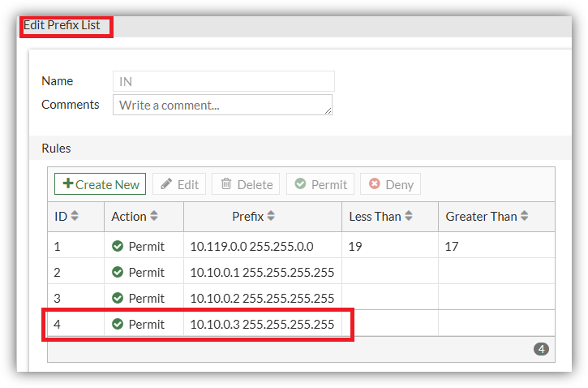Click green check icon in rule 4
The image size is (588, 388).
pyautogui.click(x=118, y=324)
